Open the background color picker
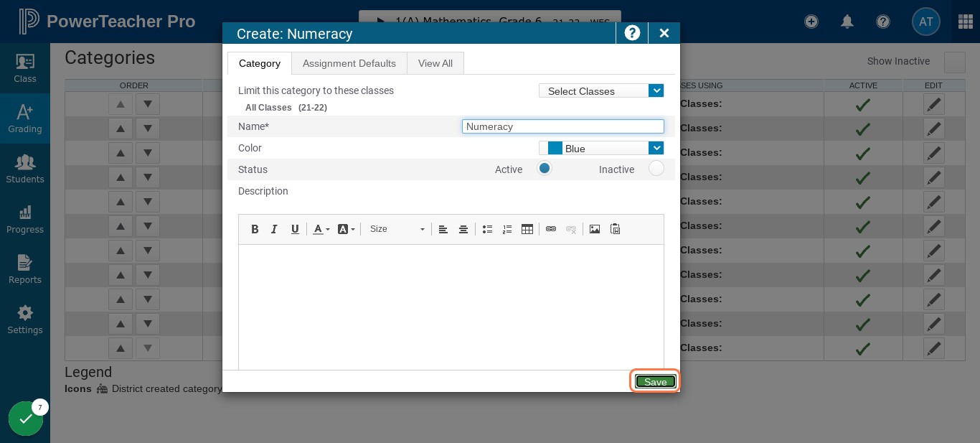Screen dimensions: 980x443 [346, 229]
